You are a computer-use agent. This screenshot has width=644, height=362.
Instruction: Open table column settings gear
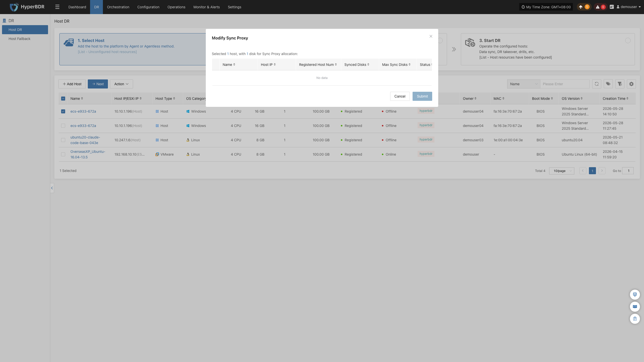point(631,84)
